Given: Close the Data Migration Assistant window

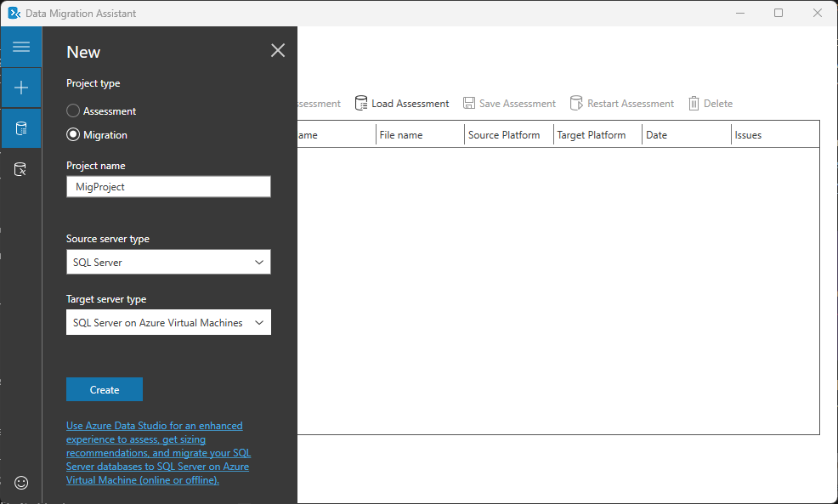Looking at the screenshot, I should (x=817, y=13).
